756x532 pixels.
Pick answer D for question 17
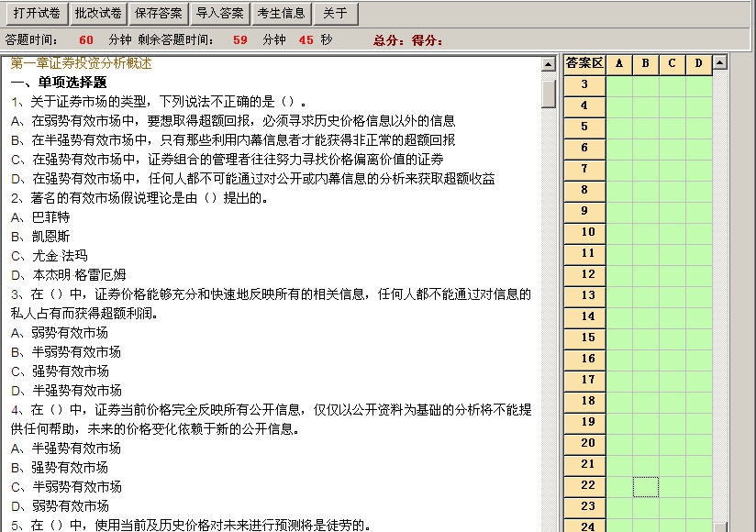coord(698,382)
